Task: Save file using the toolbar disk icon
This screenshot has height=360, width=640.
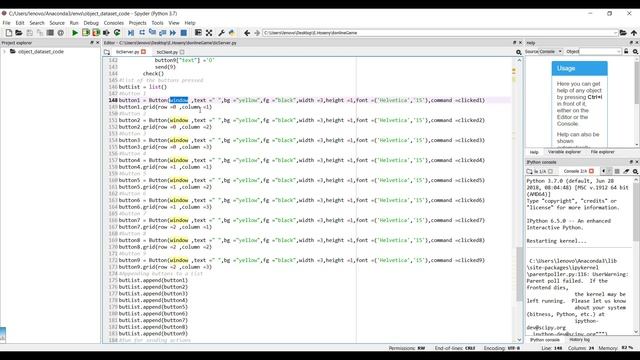Action: 29,33
